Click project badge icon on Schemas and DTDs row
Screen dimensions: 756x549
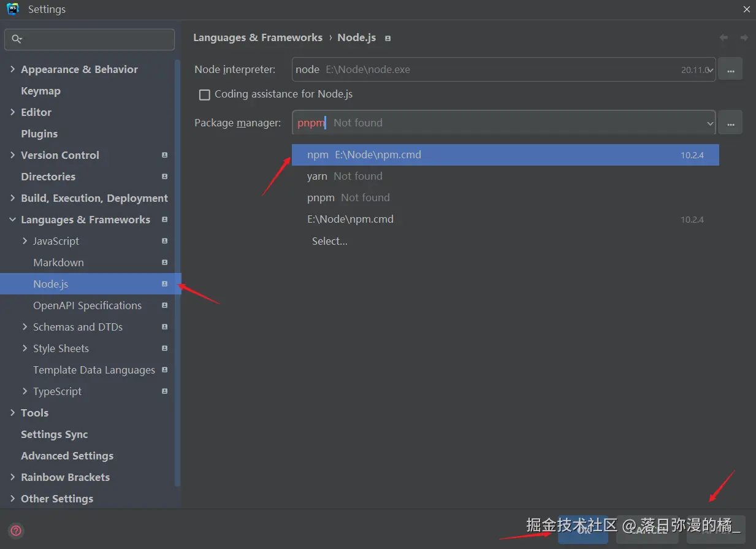point(164,327)
